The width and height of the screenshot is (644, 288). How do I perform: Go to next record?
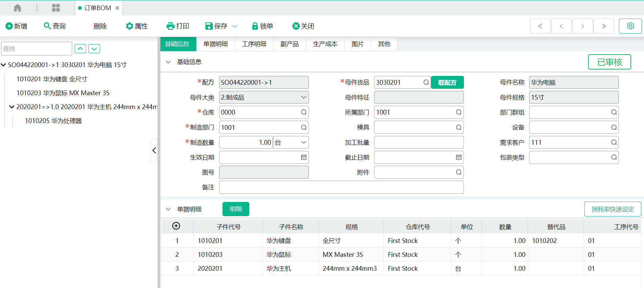(x=583, y=26)
